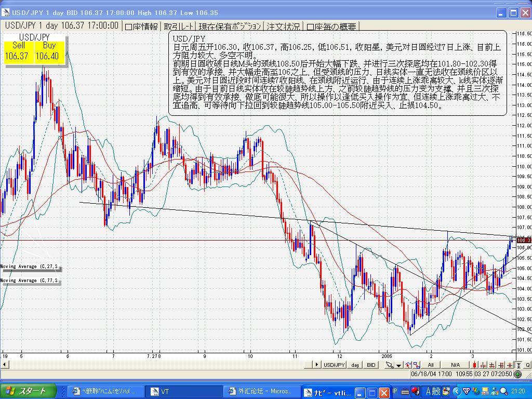Viewport: 532px width, 399px height.
Task: Select Moving Average (C,27,S label
Action: click(30, 267)
